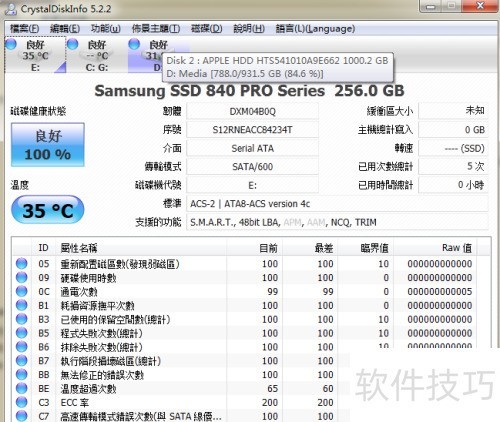Click status orb for attribute B3
The image size is (500, 422).
coord(22,319)
